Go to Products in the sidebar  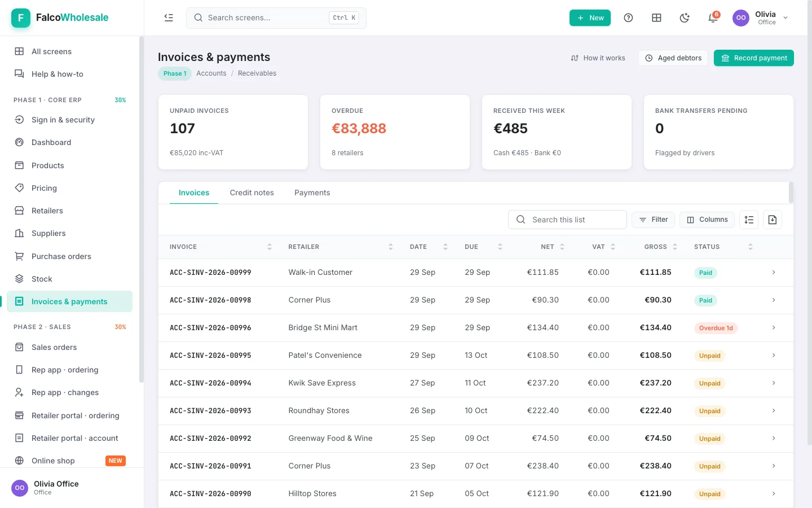(69, 165)
